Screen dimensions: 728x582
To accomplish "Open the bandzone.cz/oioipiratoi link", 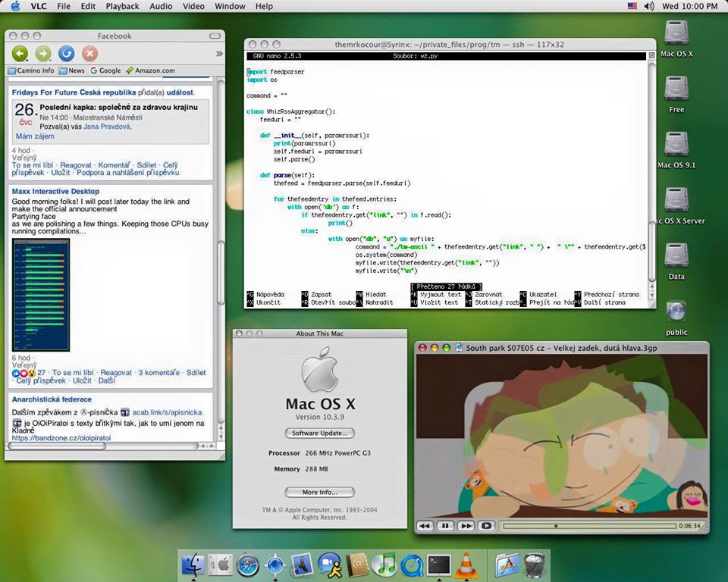I will click(x=61, y=438).
